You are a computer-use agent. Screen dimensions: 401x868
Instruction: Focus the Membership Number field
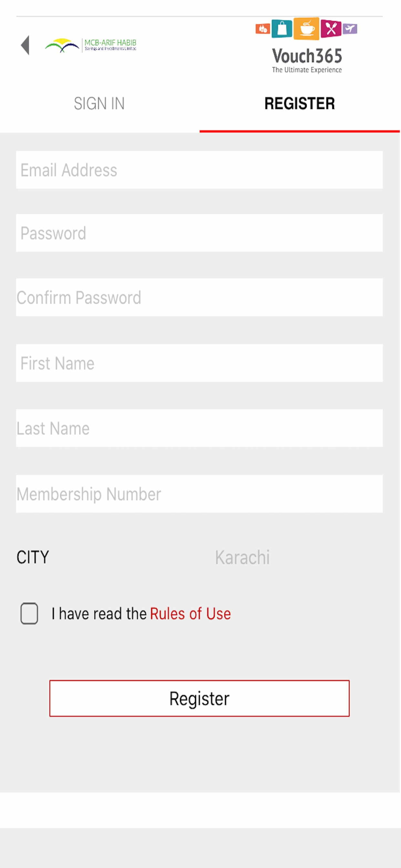click(x=199, y=494)
